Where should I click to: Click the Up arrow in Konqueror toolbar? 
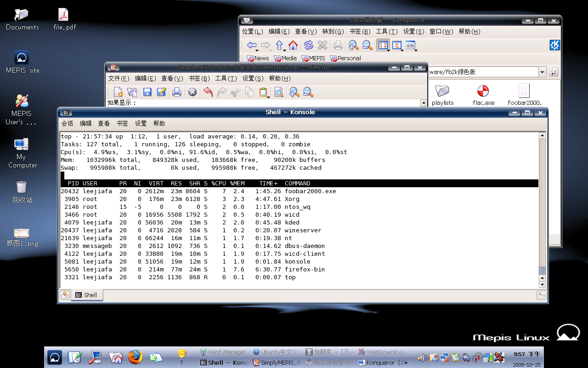(279, 45)
